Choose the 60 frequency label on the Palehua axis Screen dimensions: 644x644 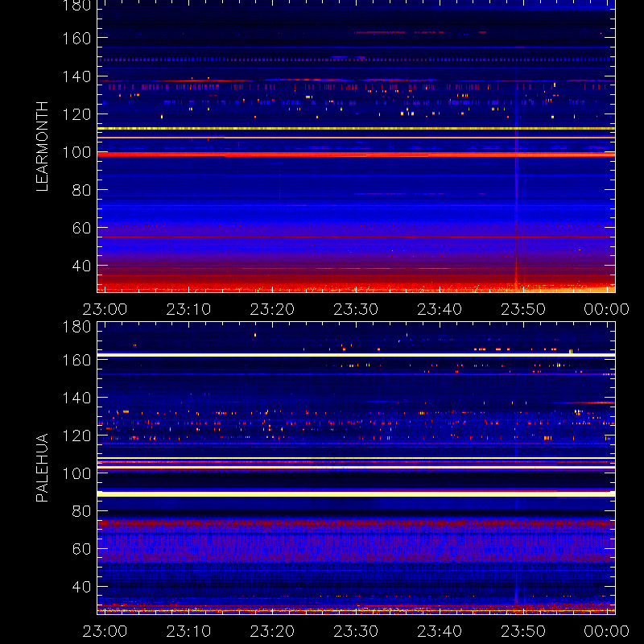(x=81, y=549)
